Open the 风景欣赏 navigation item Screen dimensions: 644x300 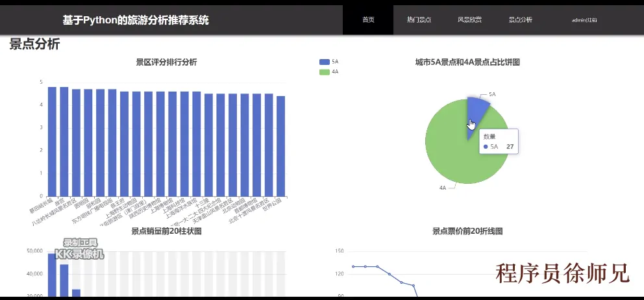(469, 19)
